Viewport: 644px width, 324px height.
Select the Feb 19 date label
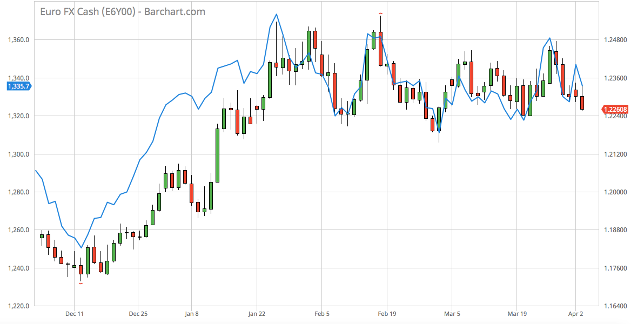[x=386, y=313]
